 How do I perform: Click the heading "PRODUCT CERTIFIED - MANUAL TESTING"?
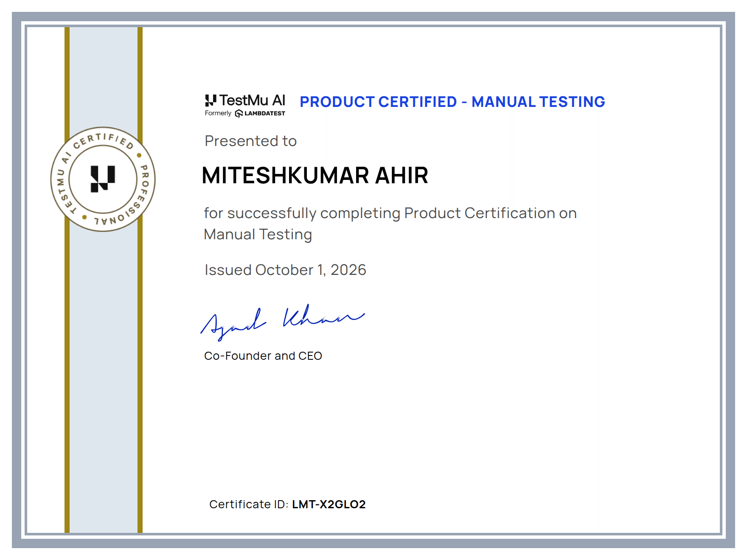tap(452, 102)
